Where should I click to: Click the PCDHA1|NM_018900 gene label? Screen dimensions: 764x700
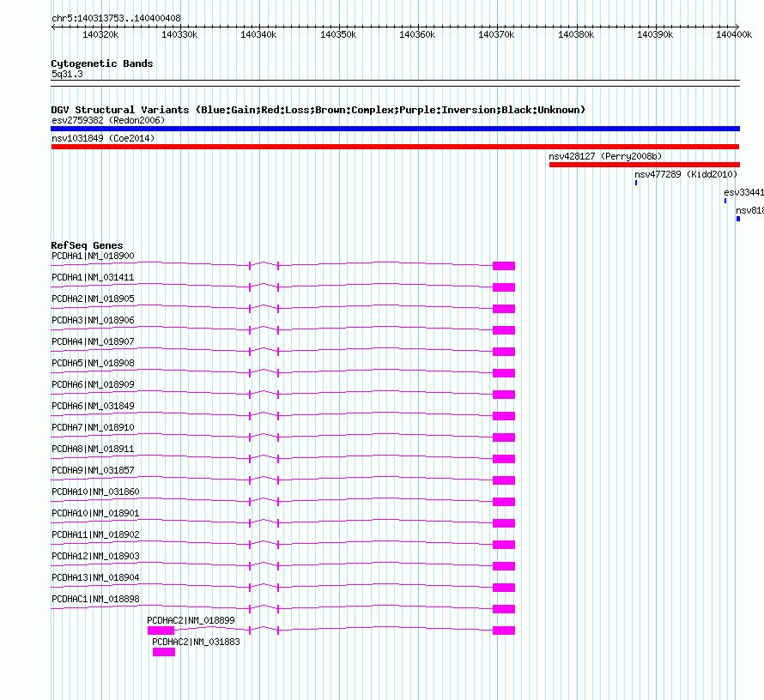(x=93, y=256)
